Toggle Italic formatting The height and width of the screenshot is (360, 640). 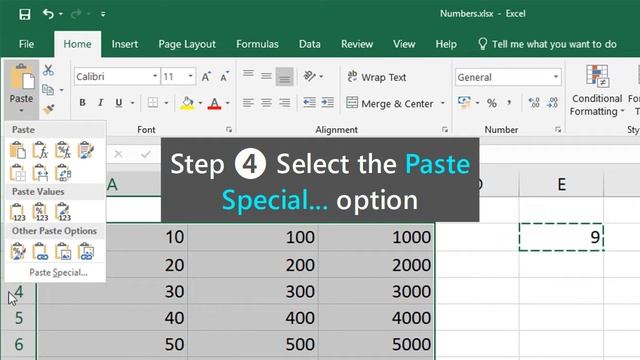point(100,102)
